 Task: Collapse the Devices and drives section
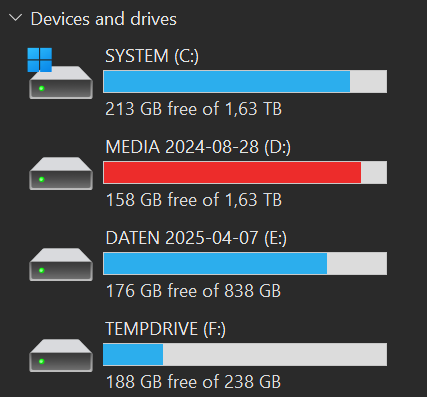tap(15, 18)
